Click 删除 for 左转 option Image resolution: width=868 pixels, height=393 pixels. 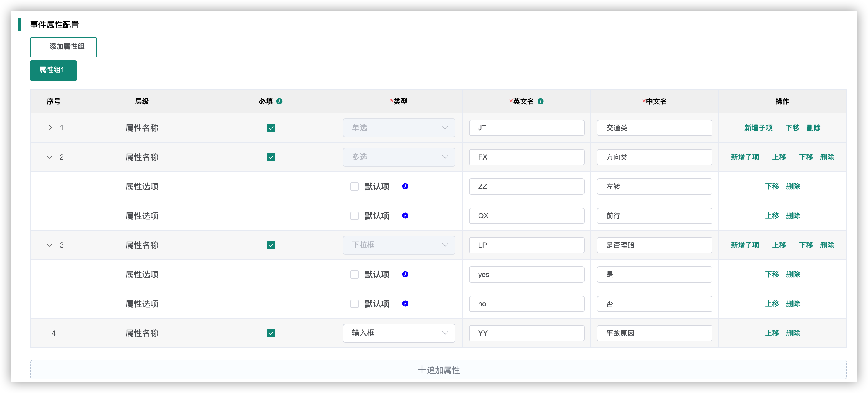coord(793,186)
